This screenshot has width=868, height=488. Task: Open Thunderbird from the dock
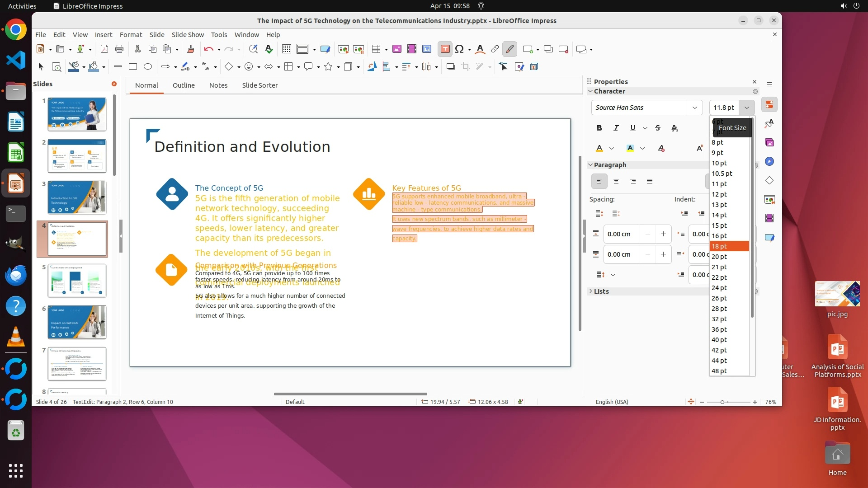(x=16, y=275)
